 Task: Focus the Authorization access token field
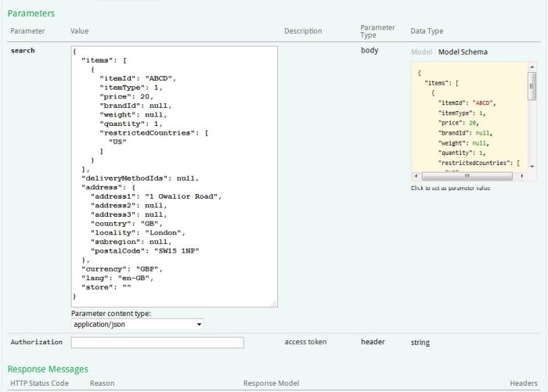(157, 343)
